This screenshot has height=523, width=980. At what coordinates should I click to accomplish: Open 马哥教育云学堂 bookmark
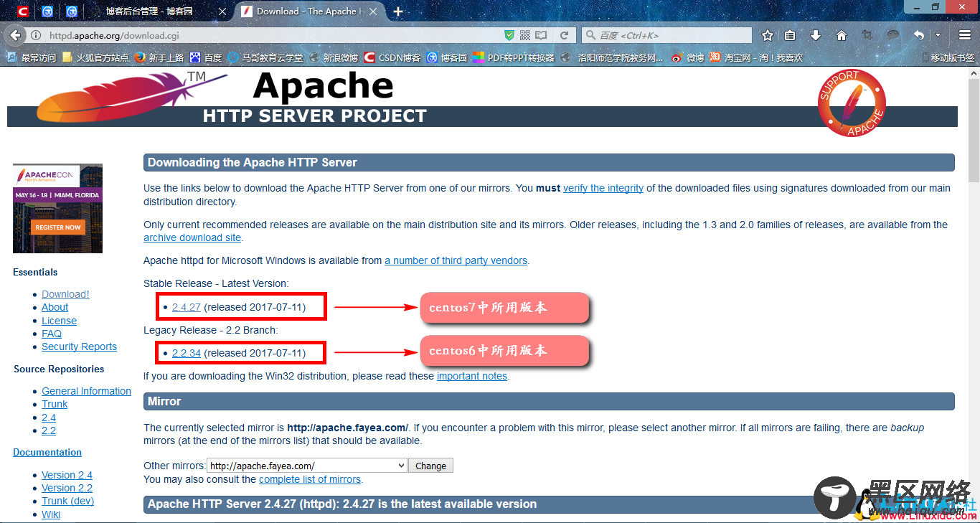[x=265, y=57]
